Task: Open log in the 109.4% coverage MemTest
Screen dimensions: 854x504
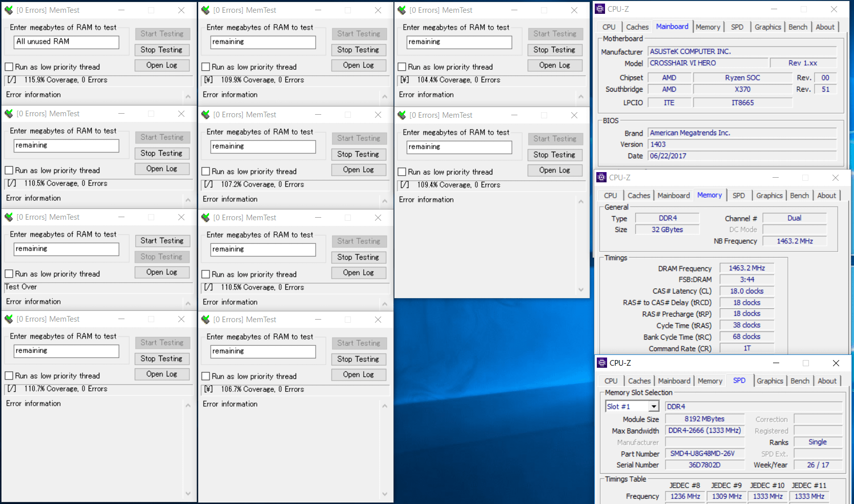Action: (555, 170)
